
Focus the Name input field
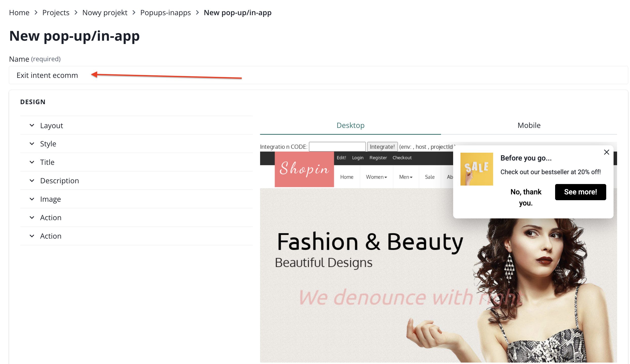click(x=318, y=75)
